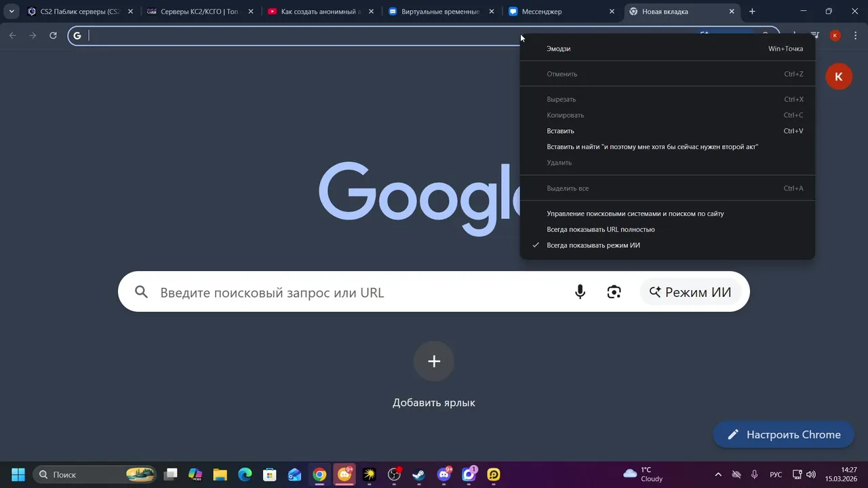This screenshot has height=488, width=868.
Task: Open the tab search dropdown arrow
Action: click(11, 12)
